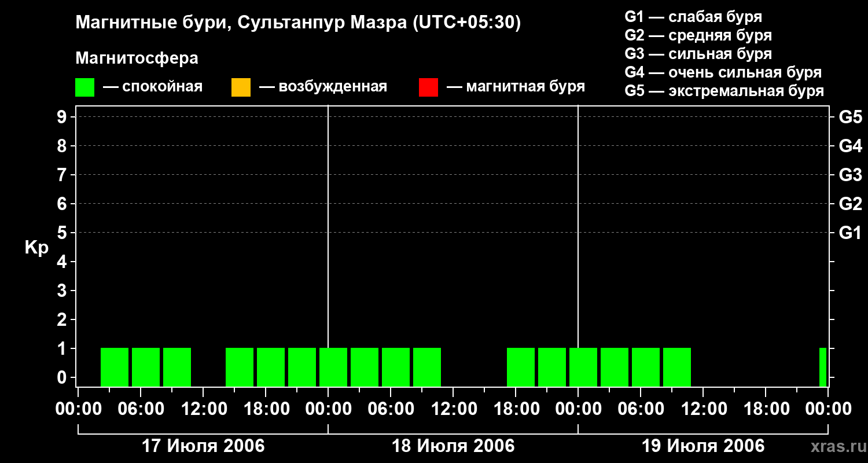Select the 'G3 — сильная буря' legend line
The image size is (868, 463).
698,54
